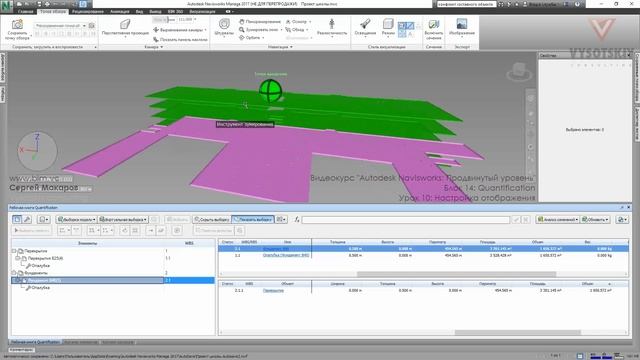Open the Вид ribbon tab
The height and width of the screenshot is (360, 640).
(x=140, y=11)
